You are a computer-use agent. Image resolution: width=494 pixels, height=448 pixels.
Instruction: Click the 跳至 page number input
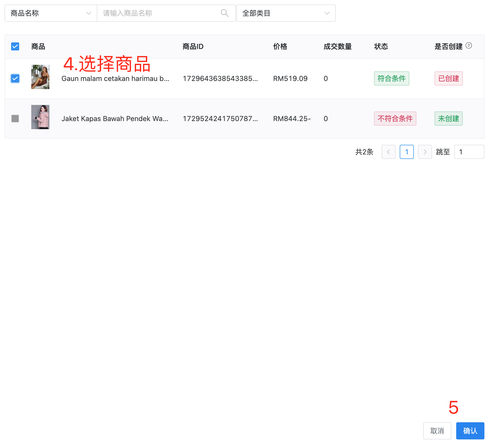click(469, 152)
